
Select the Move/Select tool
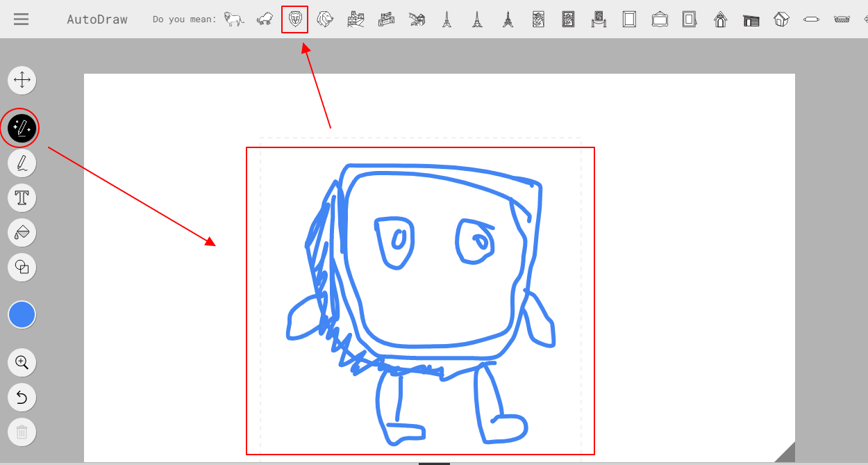pos(22,80)
